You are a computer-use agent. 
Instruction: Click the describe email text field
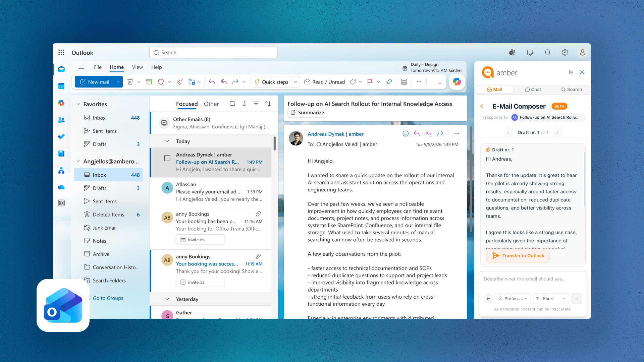[x=533, y=279]
